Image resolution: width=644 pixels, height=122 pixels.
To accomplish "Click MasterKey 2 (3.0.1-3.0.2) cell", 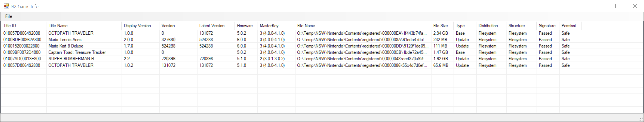I will coord(272,59).
